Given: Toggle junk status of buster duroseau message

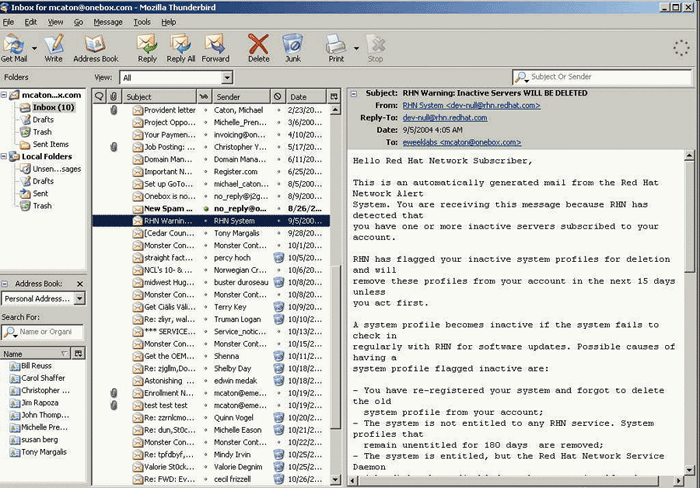Looking at the screenshot, I should coord(279,282).
